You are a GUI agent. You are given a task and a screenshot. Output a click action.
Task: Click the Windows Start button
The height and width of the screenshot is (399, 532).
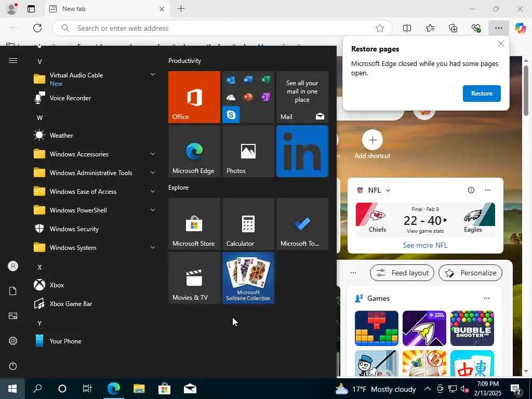[x=12, y=389]
